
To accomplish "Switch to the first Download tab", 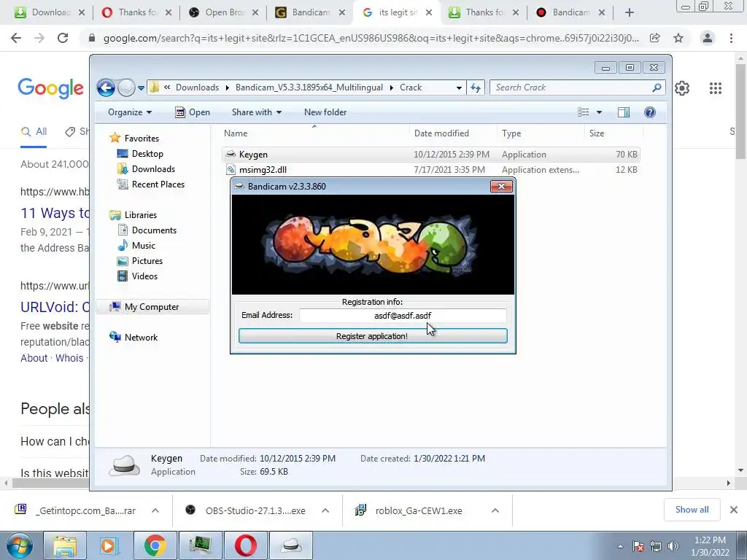I will coord(50,13).
